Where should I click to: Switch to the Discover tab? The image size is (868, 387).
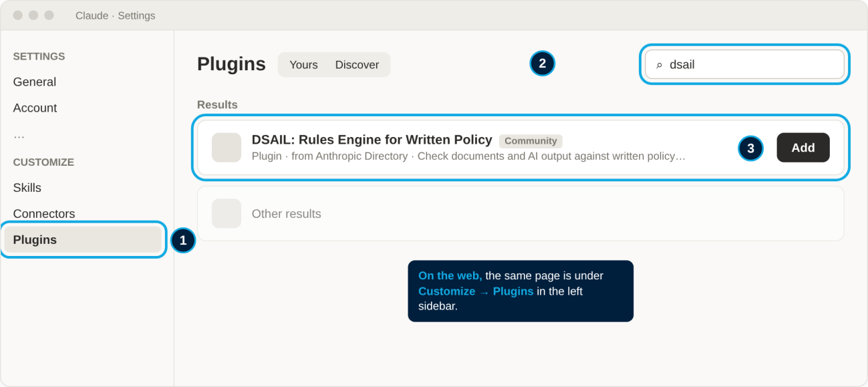click(x=357, y=65)
